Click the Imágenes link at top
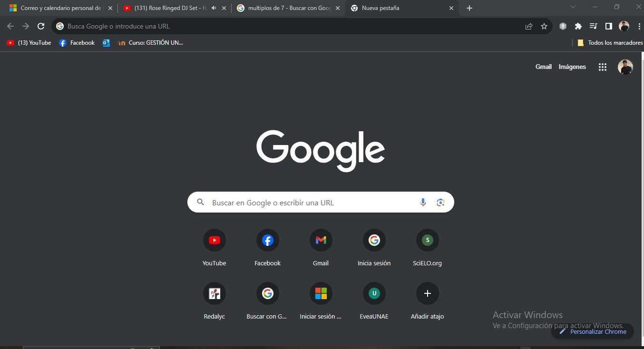 pyautogui.click(x=572, y=67)
